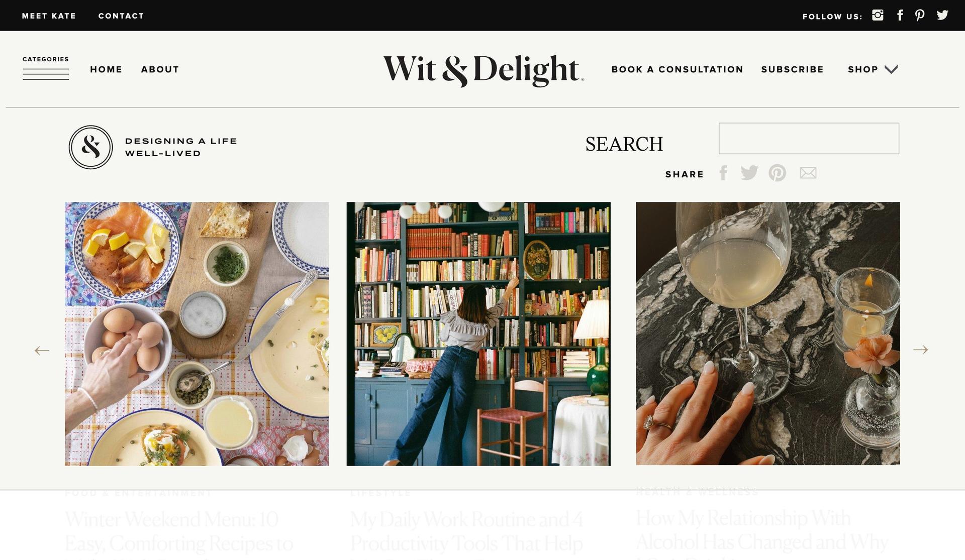The image size is (965, 560).
Task: Click the Facebook icon to follow
Action: click(x=899, y=15)
